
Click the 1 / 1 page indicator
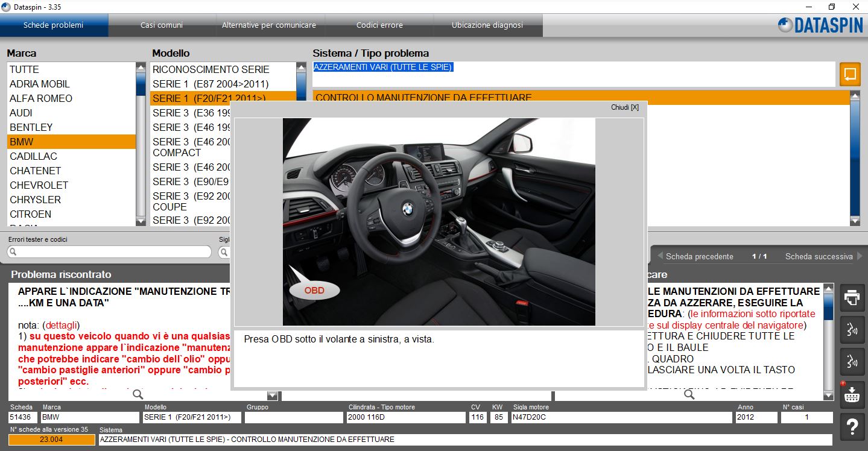click(x=759, y=256)
